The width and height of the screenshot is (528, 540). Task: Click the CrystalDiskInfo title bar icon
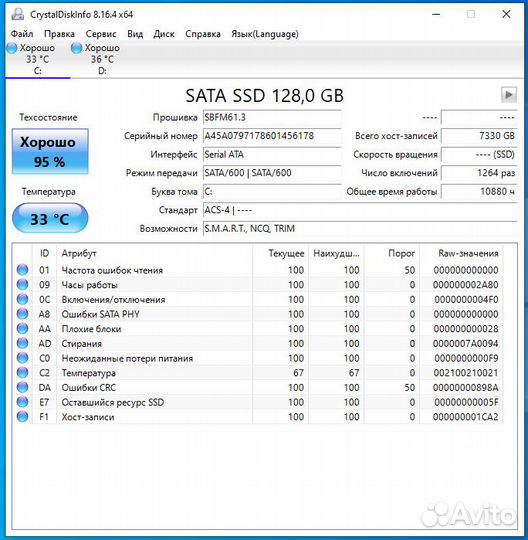coord(17,14)
